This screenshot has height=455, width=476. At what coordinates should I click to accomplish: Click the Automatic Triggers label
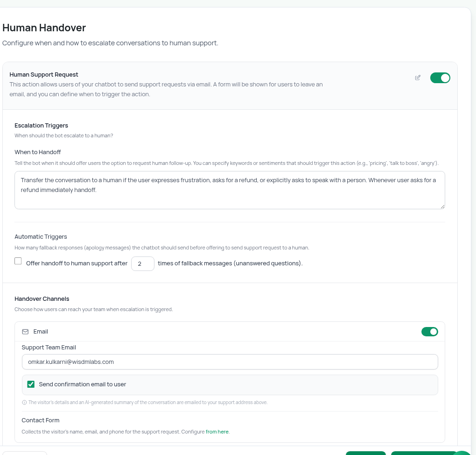[41, 237]
